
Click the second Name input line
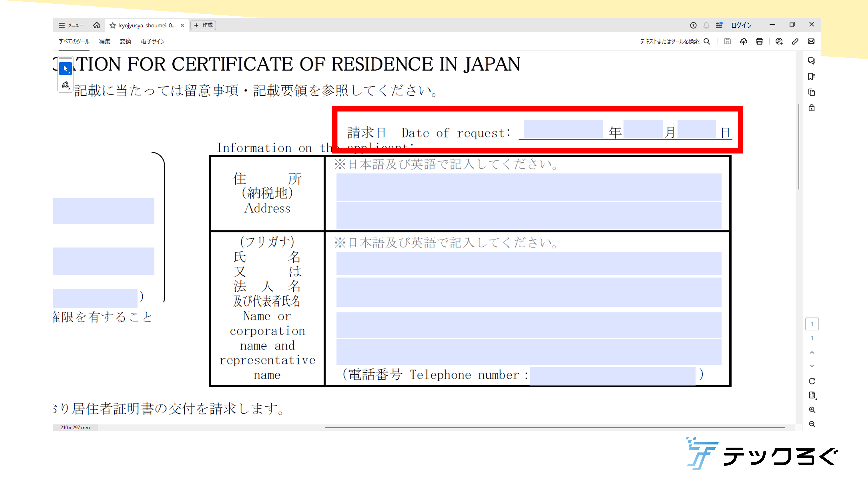point(529,292)
